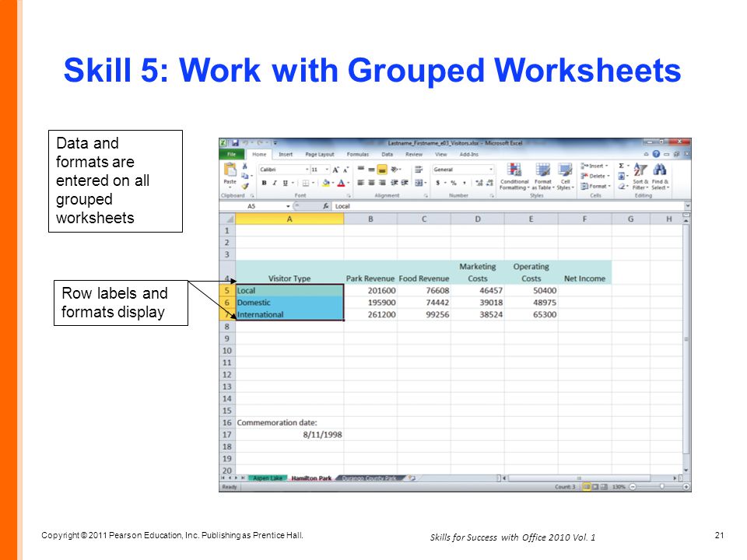Open the Calibri font name dropdown
747x560 pixels.
[x=307, y=170]
